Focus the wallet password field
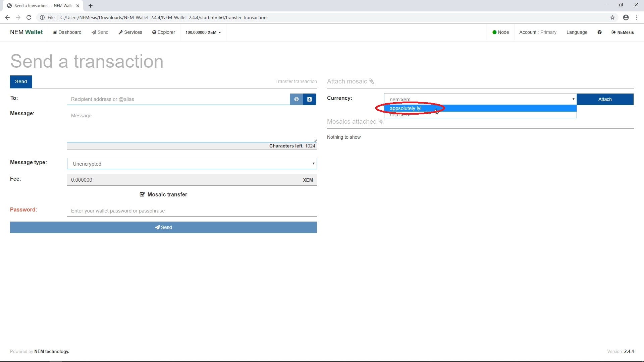Viewport: 644px width, 362px height. (x=192, y=211)
